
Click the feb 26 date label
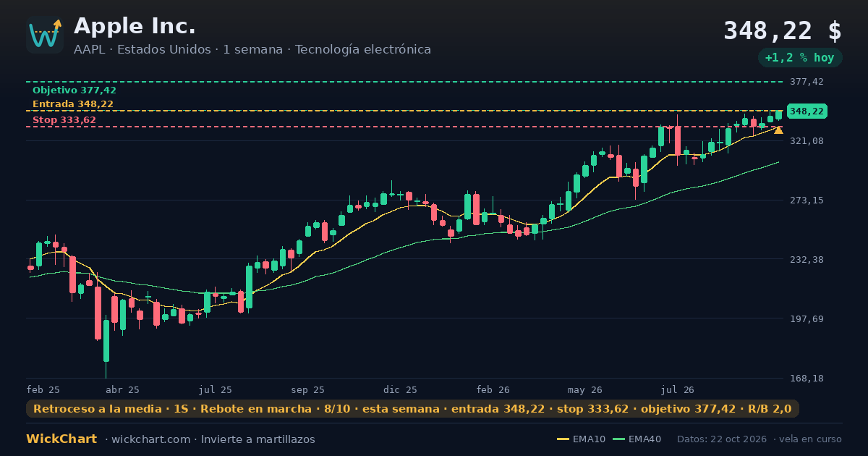pyautogui.click(x=493, y=389)
